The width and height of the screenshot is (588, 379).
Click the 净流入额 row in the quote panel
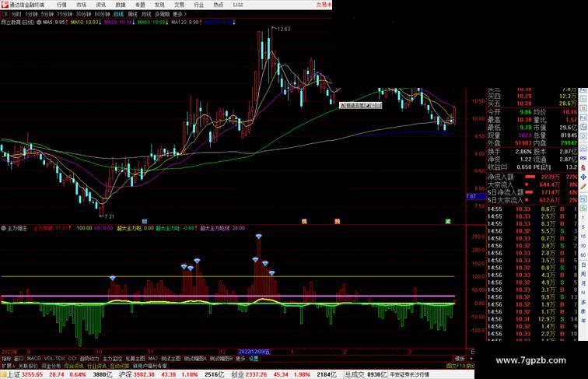coord(532,177)
